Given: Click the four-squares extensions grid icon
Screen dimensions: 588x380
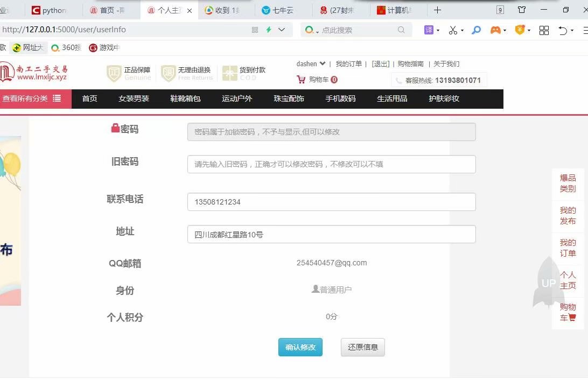Looking at the screenshot, I should pyautogui.click(x=544, y=30).
